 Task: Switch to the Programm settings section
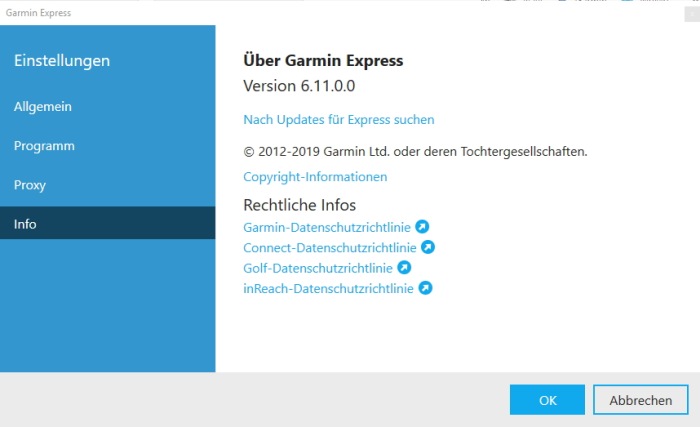click(x=44, y=146)
